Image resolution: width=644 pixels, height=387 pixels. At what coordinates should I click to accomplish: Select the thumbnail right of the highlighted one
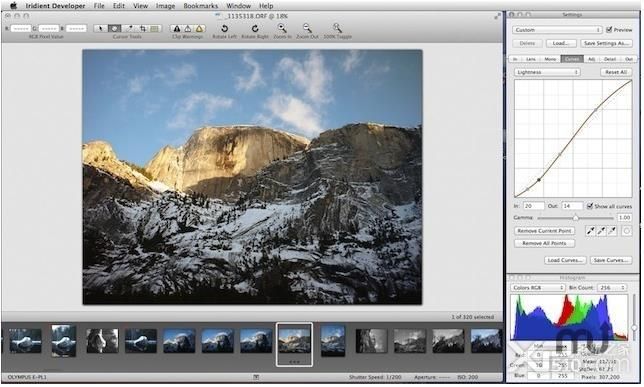tap(333, 341)
